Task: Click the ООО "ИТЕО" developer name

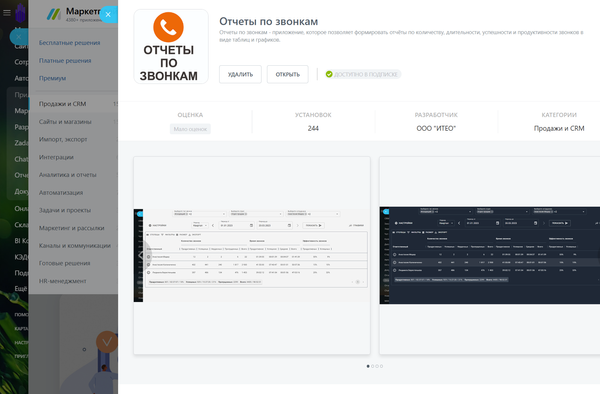Action: [x=436, y=129]
